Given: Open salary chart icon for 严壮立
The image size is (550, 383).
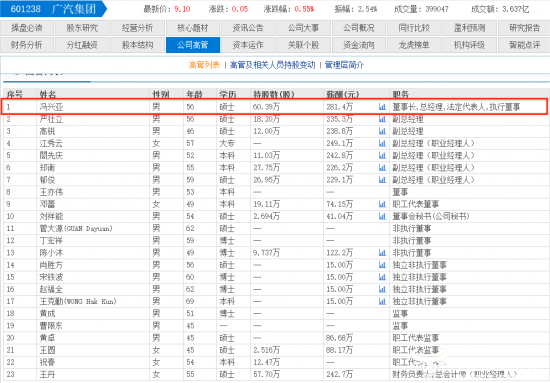Looking at the screenshot, I should click(382, 119).
